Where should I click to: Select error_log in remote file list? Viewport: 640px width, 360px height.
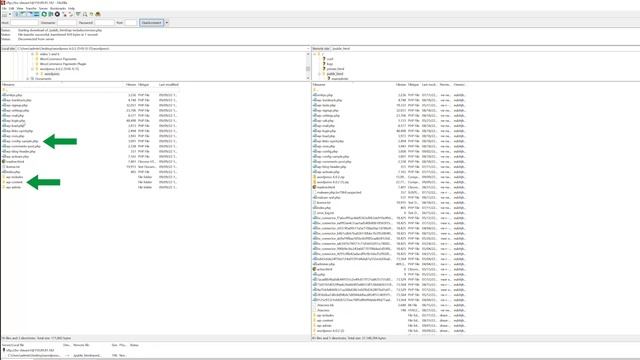pos(325,213)
